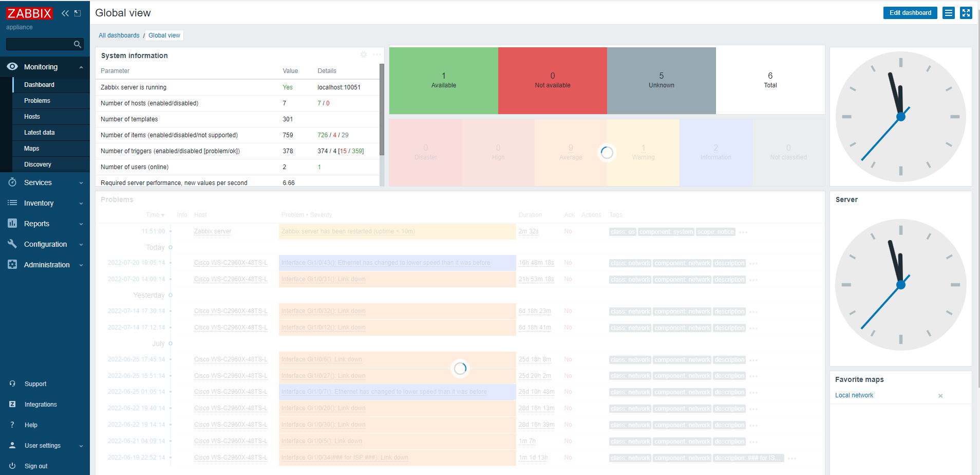
Task: Click the System information widget scrollbar
Action: point(382,109)
